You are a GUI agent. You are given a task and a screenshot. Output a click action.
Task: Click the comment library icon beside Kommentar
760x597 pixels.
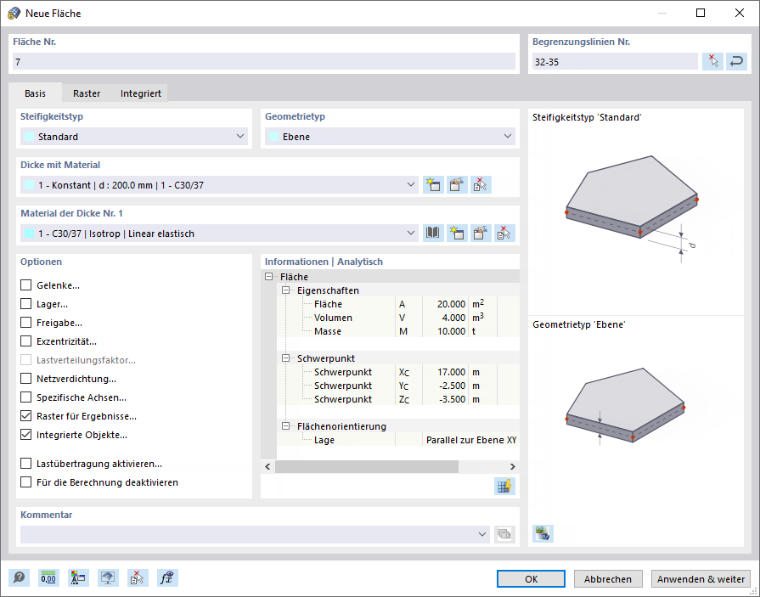504,534
